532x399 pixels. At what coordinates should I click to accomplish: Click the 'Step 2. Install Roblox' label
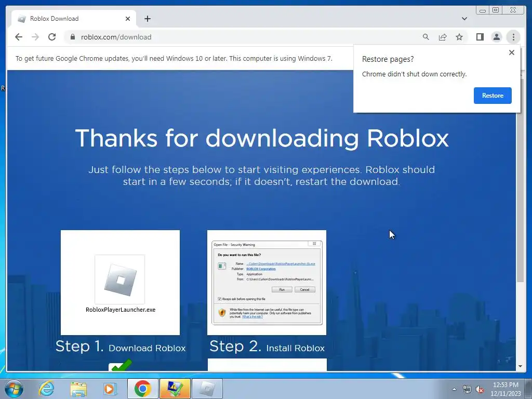coord(267,347)
